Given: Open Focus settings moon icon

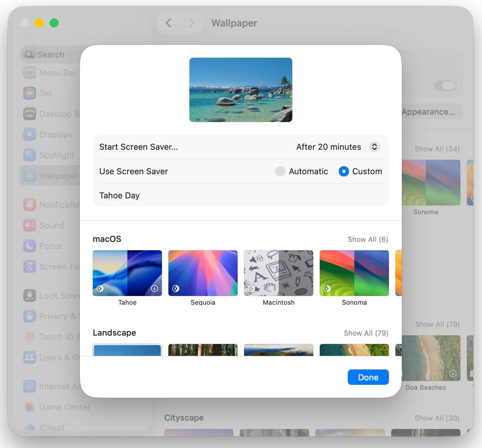Looking at the screenshot, I should (x=30, y=246).
